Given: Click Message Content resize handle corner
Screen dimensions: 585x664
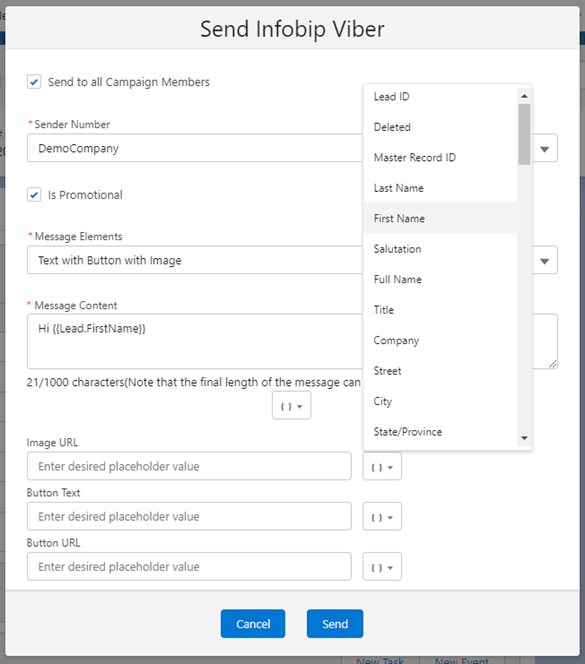Looking at the screenshot, I should pos(553,364).
